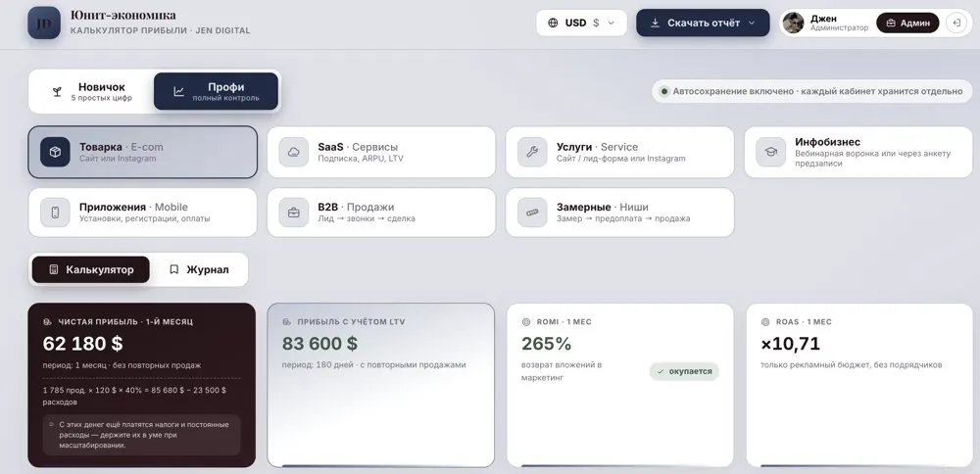980x474 pixels.
Task: Click the bookmark icon in Журнал tab
Action: [x=174, y=269]
